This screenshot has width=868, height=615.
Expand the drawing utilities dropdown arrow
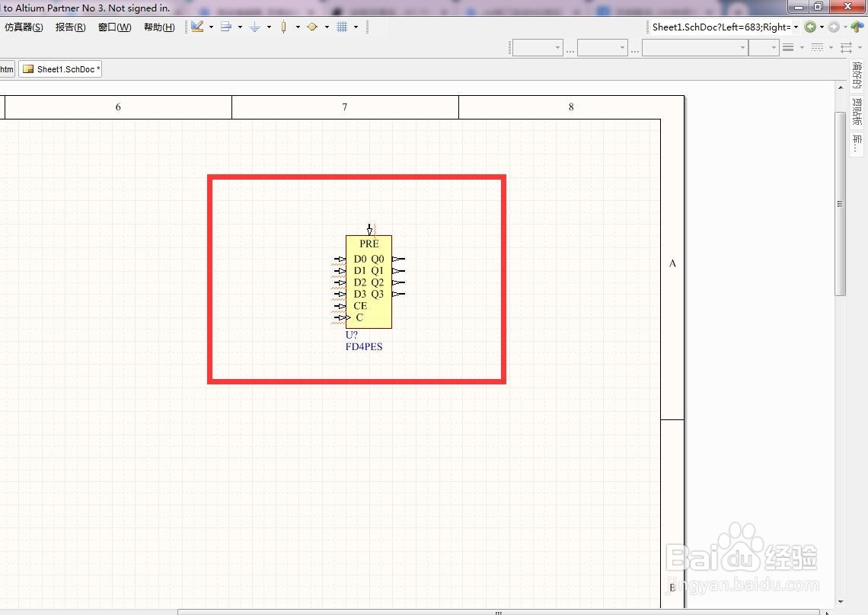212,27
